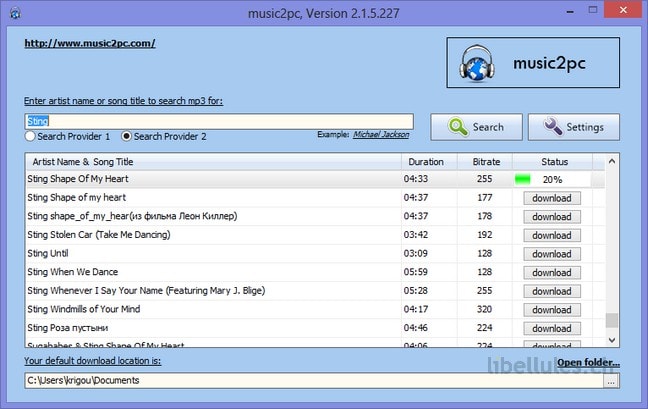
Task: Click the Michael Jackson example link
Action: (x=381, y=135)
